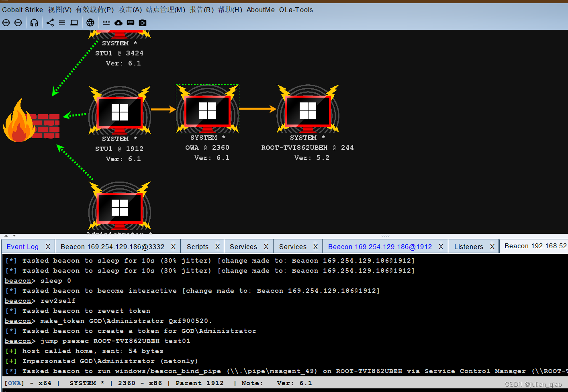
Task: Open the 有效载荷(P) menu
Action: click(x=95, y=10)
